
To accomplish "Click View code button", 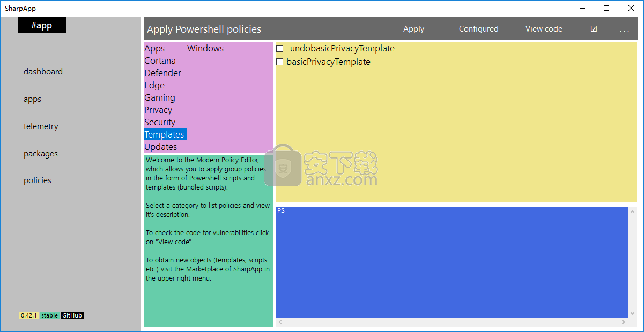I will pyautogui.click(x=544, y=29).
